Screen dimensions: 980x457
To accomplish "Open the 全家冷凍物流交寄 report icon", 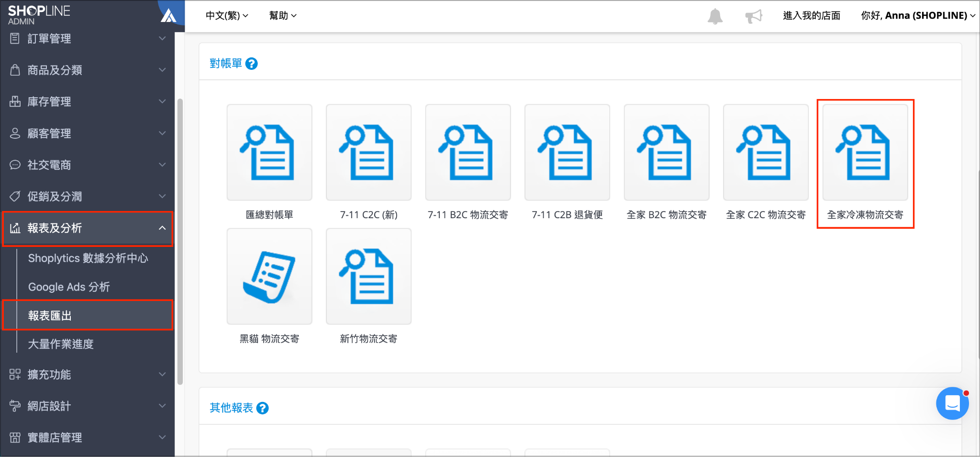I will [865, 152].
